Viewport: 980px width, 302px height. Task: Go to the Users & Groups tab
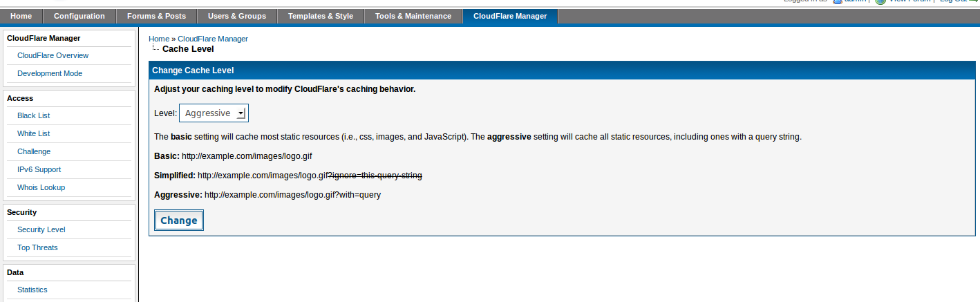tap(237, 16)
